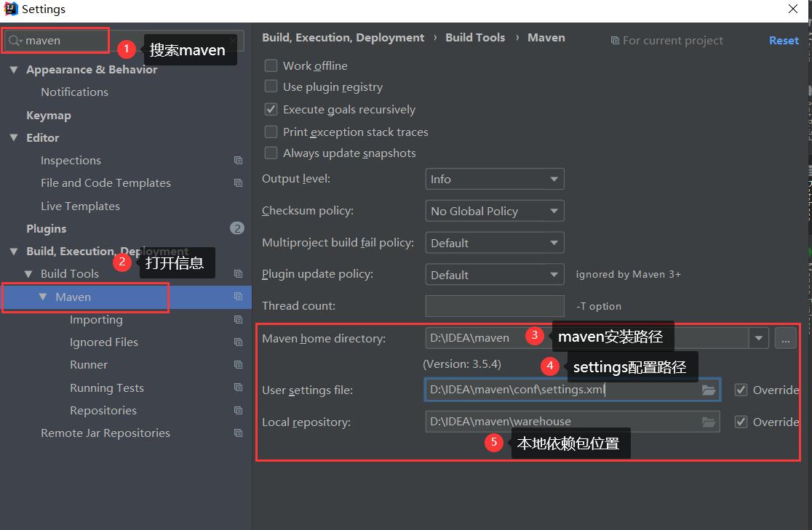Click the project icon beside Importing

238,320
